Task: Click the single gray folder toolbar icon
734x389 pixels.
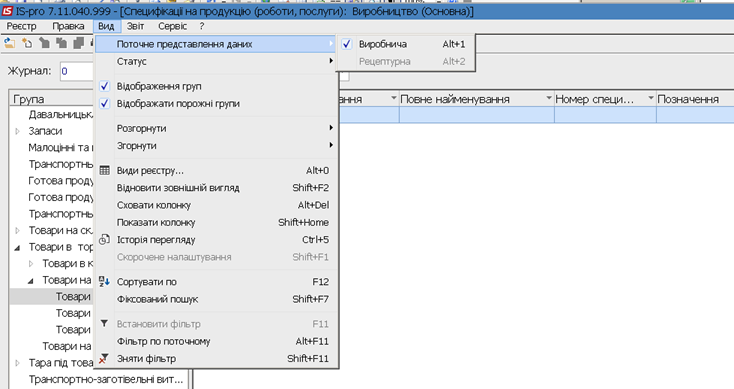Action: click(x=44, y=44)
